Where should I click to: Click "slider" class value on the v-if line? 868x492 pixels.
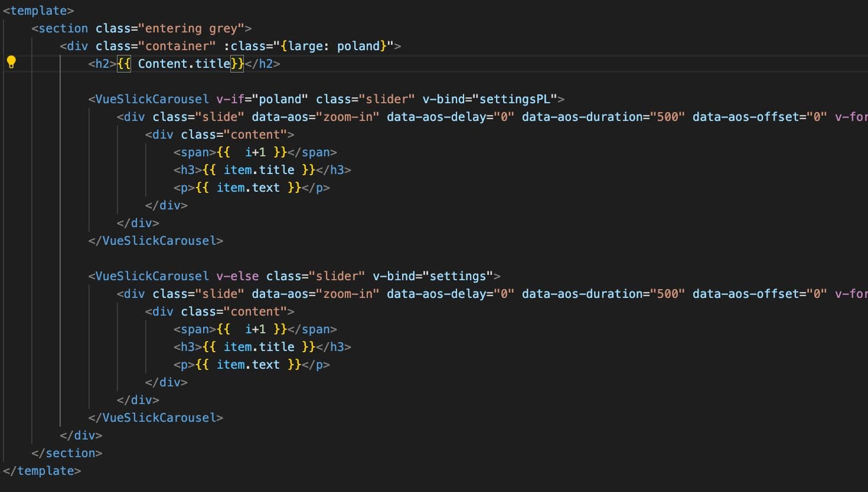387,99
